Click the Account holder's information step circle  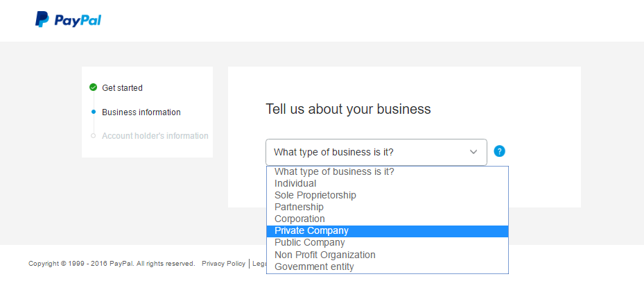(93, 135)
